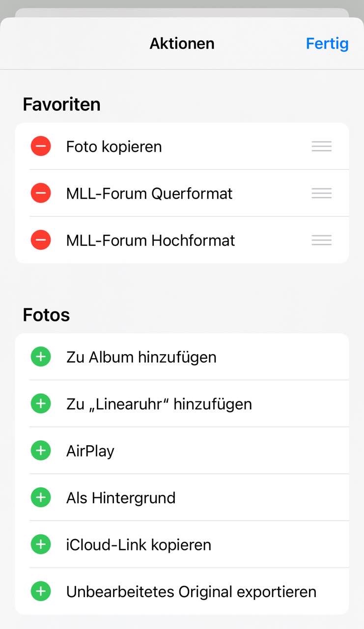The width and height of the screenshot is (364, 629).
Task: Tap red minus next to MLL-Forum Hochformat
Action: coord(41,240)
